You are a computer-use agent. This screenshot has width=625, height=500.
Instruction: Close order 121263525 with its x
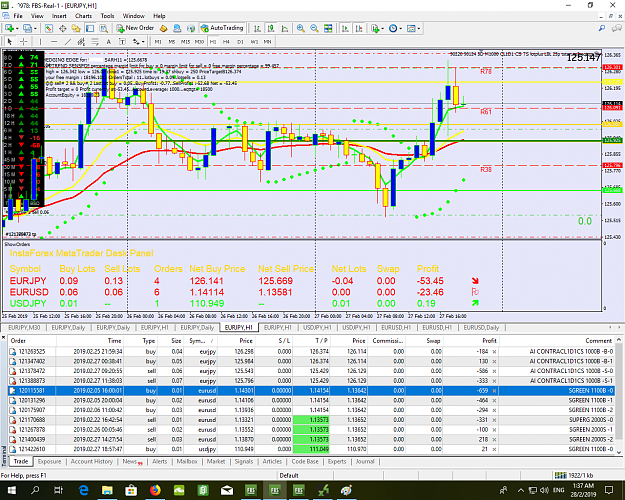(494, 352)
